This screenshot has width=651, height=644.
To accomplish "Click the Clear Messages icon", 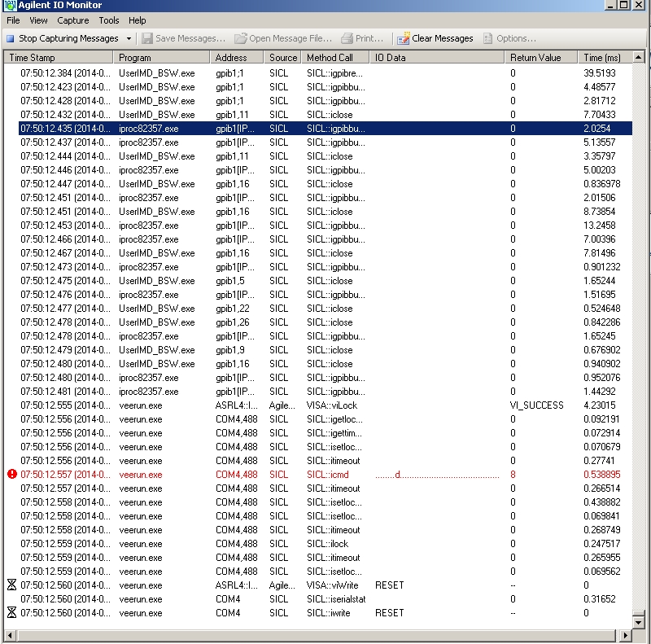I will [403, 38].
